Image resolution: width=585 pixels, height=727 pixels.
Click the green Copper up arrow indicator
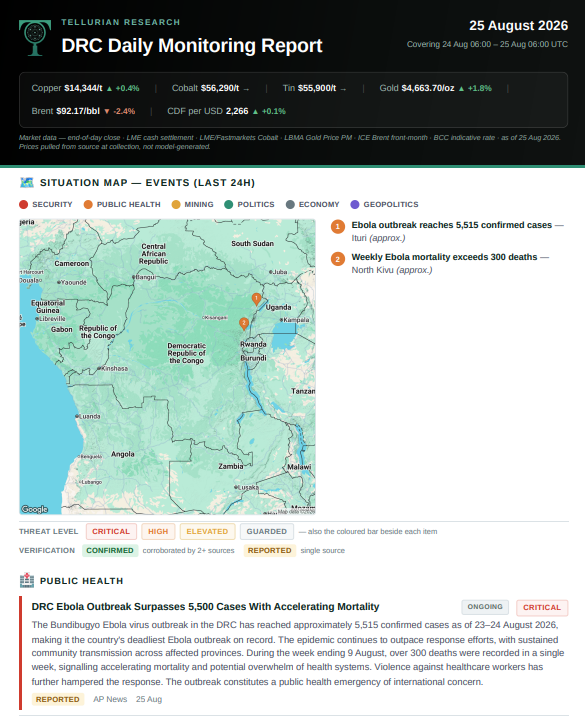[x=109, y=89]
